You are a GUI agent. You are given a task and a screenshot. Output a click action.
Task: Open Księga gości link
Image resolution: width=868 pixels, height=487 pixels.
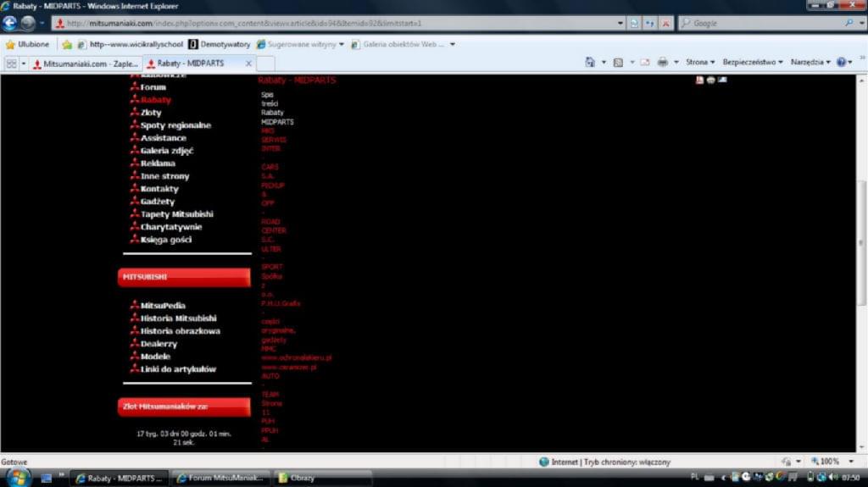tap(165, 240)
